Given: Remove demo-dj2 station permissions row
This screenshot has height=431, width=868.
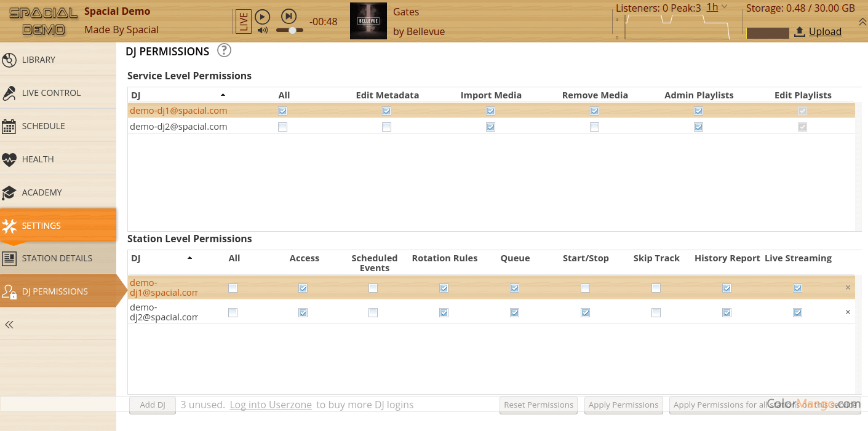Looking at the screenshot, I should [848, 312].
